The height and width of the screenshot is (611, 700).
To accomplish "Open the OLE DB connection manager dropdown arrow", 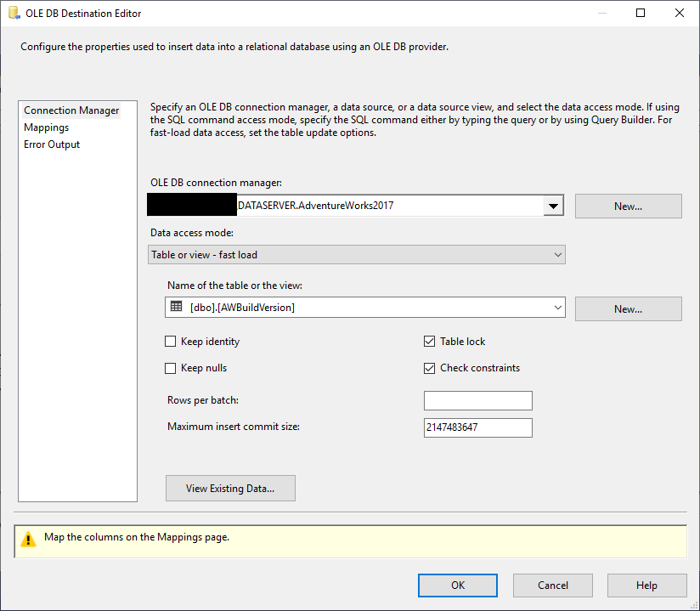I will pos(553,206).
